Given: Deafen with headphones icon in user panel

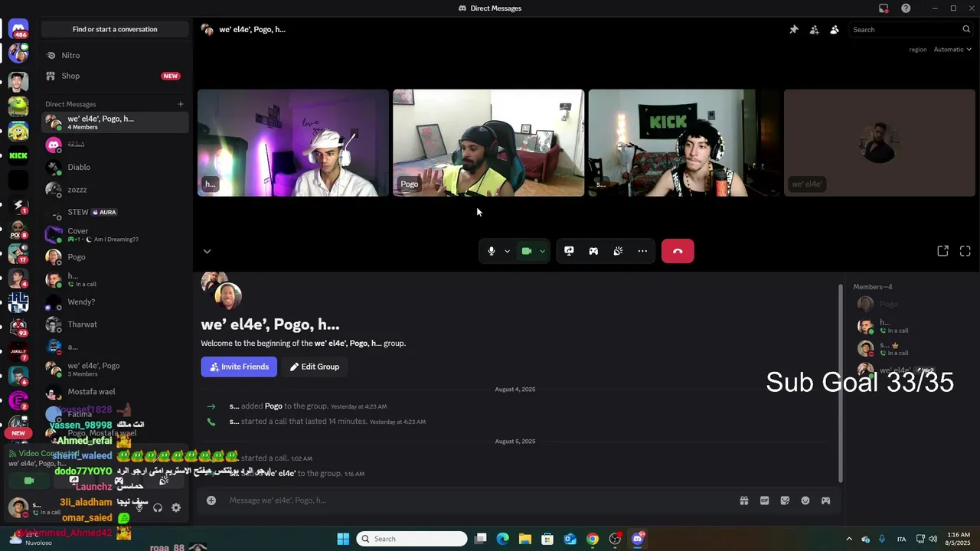Looking at the screenshot, I should [158, 507].
